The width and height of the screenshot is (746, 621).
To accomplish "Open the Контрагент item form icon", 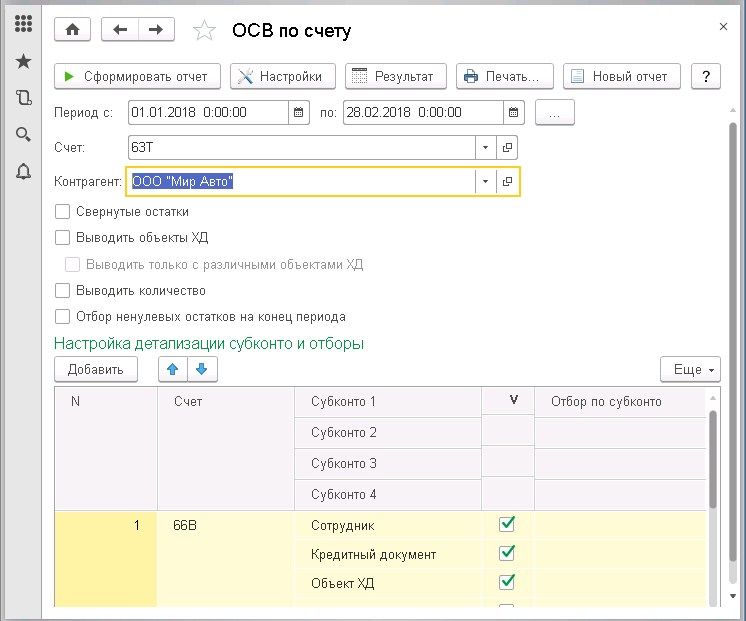I will [x=507, y=181].
